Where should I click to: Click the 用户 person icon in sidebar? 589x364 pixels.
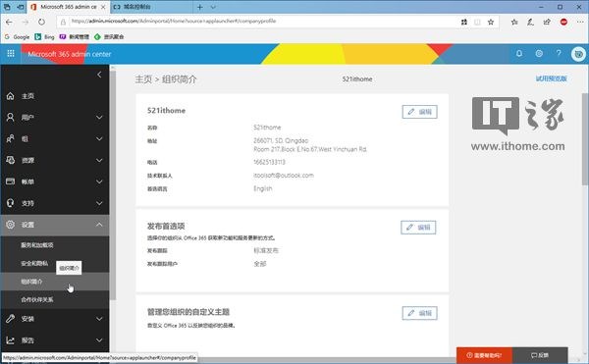coord(10,117)
